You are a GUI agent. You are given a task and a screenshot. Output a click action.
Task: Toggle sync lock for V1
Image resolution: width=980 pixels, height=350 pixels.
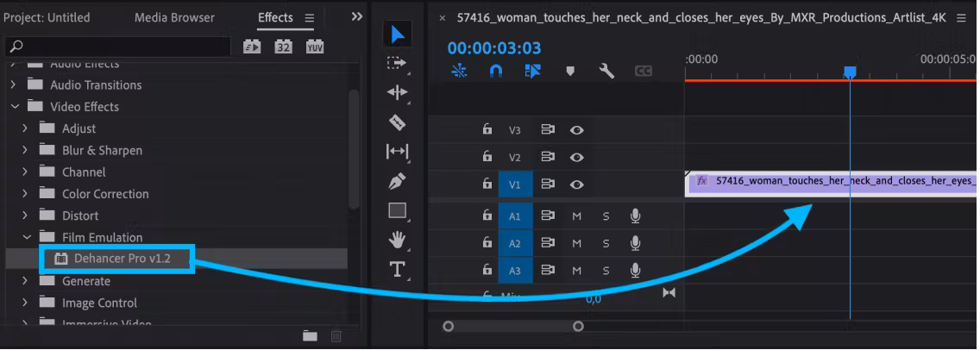pyautogui.click(x=548, y=184)
